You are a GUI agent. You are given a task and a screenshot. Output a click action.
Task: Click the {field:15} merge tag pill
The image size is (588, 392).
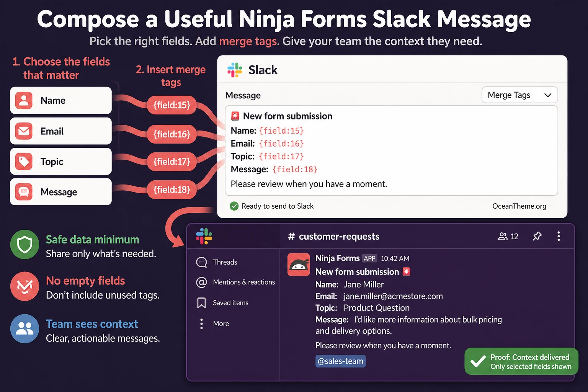tap(172, 105)
